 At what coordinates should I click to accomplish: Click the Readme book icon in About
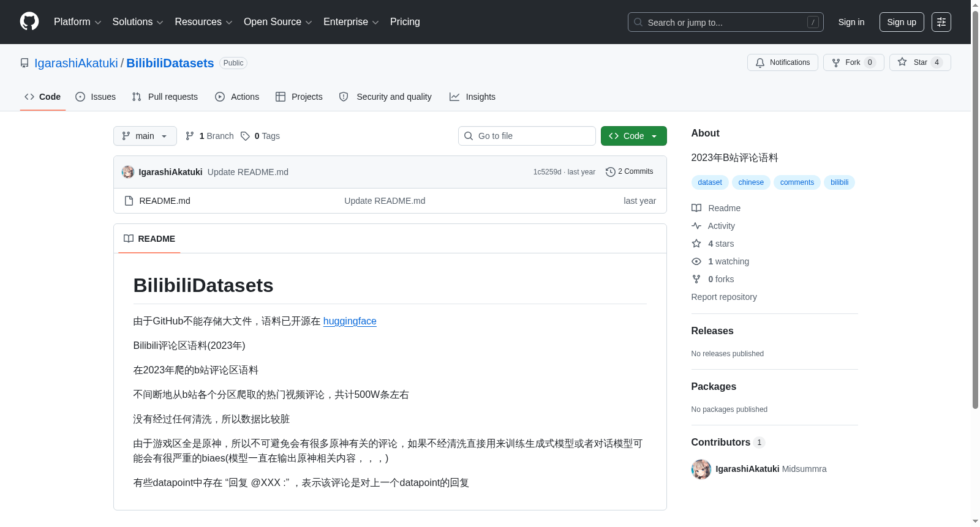696,208
